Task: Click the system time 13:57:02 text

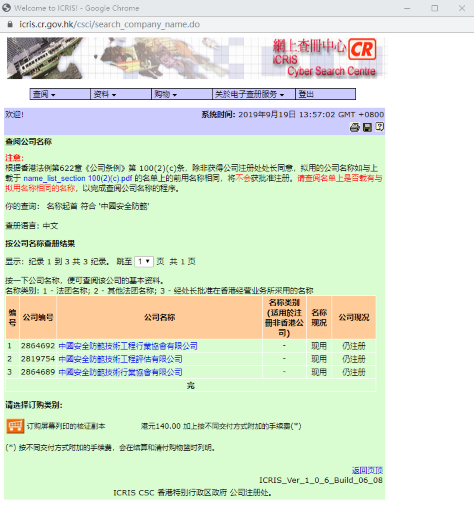Action: tap(317, 115)
